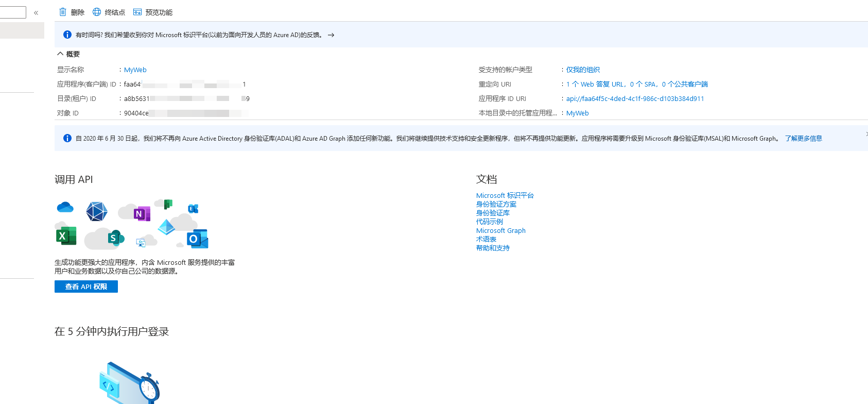Open the 帮助和支持 link
868x404 pixels.
coord(493,248)
